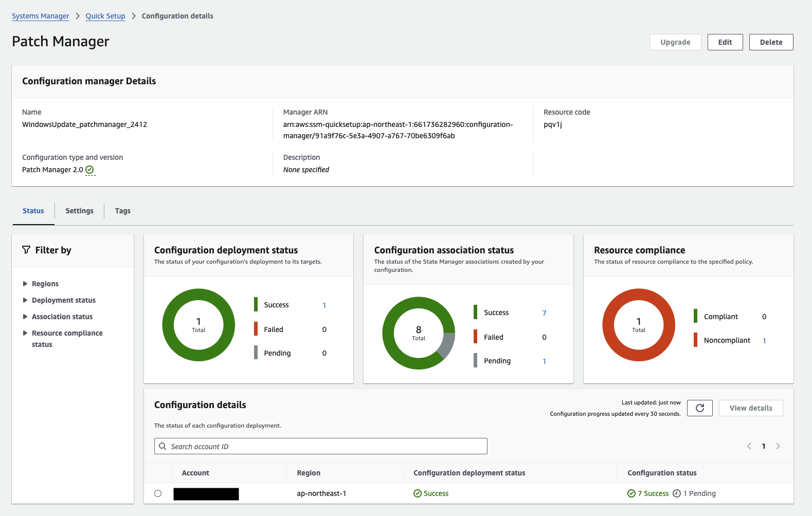Viewport: 812px width, 516px height.
Task: Click the check icon beside 7 Success
Action: coord(631,493)
